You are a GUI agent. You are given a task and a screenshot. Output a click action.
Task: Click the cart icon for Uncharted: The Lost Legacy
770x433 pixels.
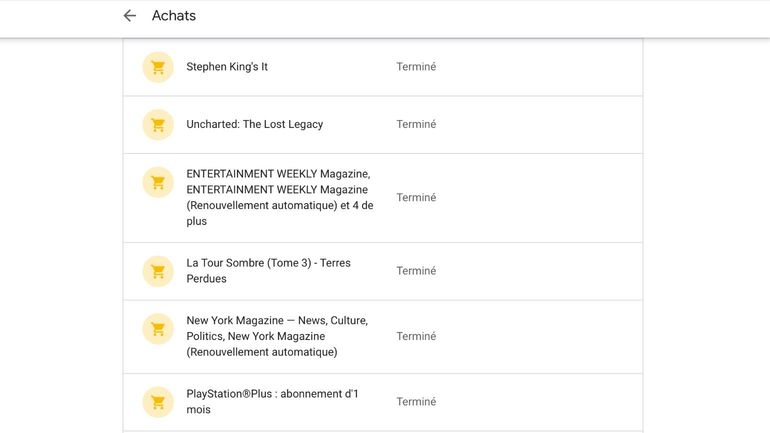point(158,125)
